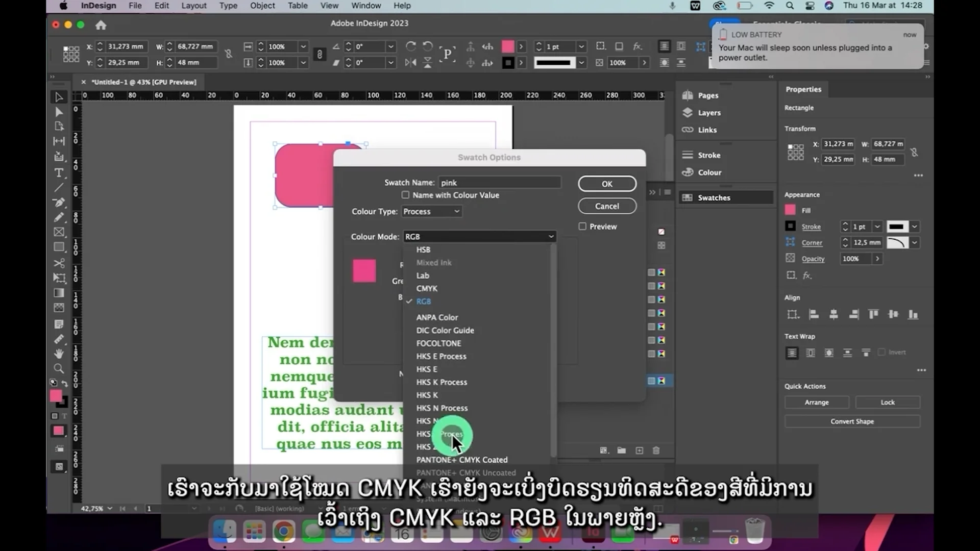The image size is (980, 551).
Task: Open the Pages panel
Action: pos(707,95)
